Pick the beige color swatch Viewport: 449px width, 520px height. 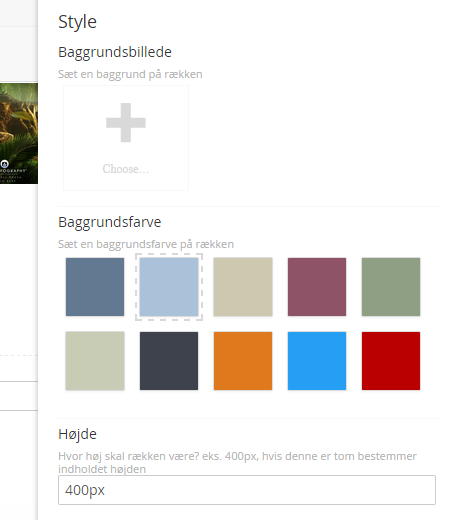(x=243, y=287)
